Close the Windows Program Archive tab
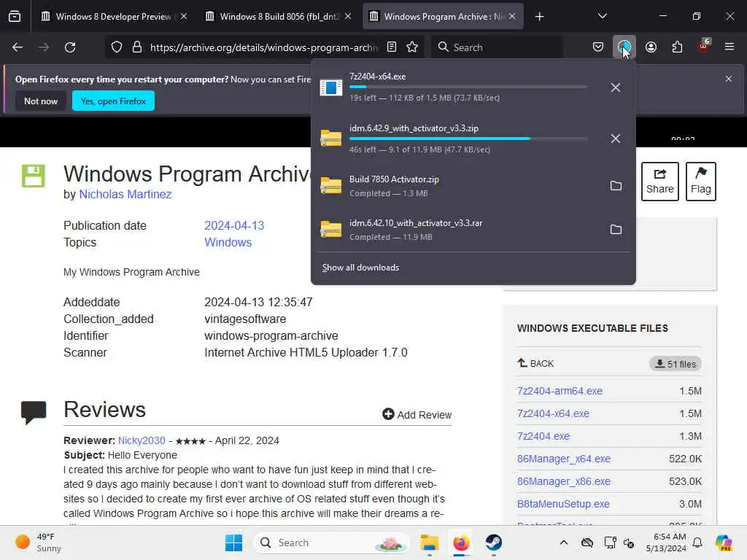The height and width of the screenshot is (560, 747). (512, 16)
